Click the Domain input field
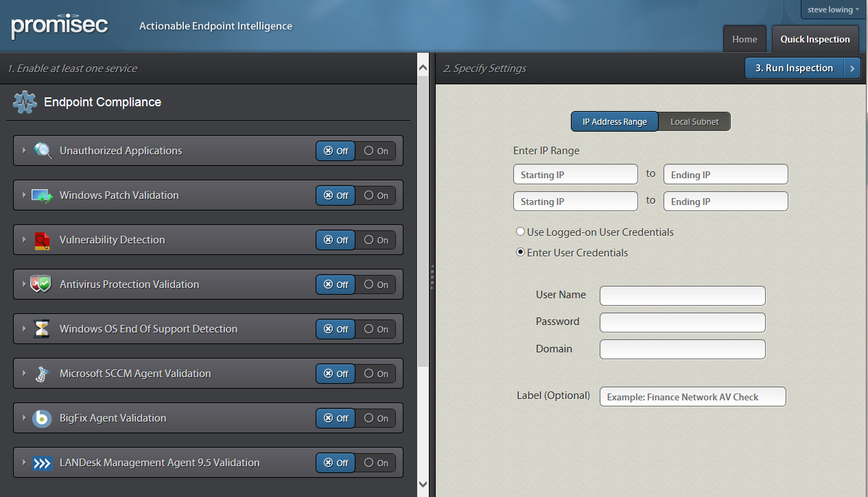Screen dimensions: 868x497 click(683, 349)
